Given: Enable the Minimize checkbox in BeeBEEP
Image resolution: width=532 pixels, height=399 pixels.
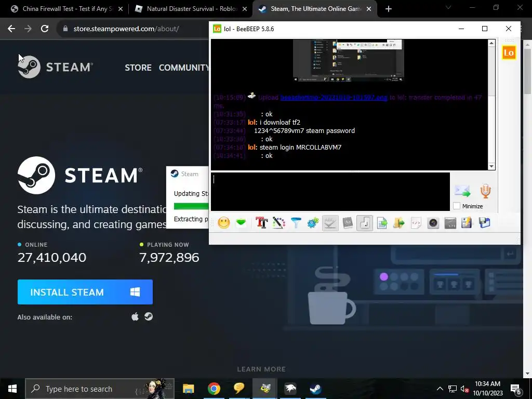Looking at the screenshot, I should [457, 206].
